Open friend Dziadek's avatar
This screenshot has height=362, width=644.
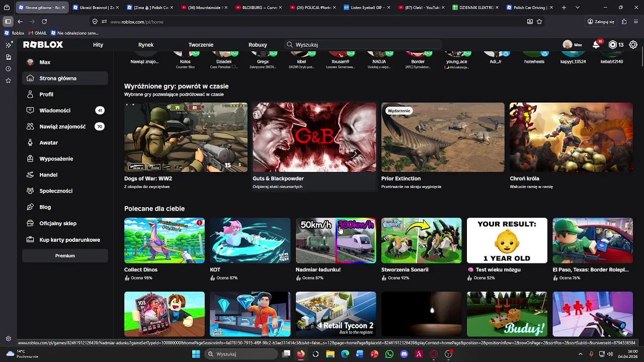[224, 55]
